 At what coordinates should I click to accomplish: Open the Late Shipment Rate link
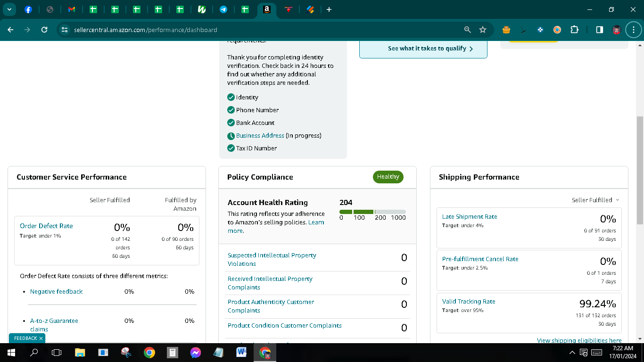coord(470,216)
